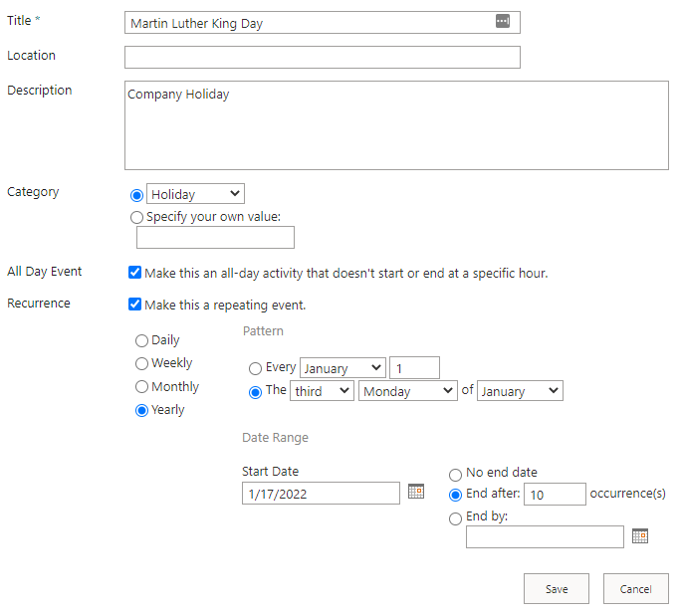Open the Start Date calendar picker
This screenshot has height=616, width=681.
click(416, 492)
